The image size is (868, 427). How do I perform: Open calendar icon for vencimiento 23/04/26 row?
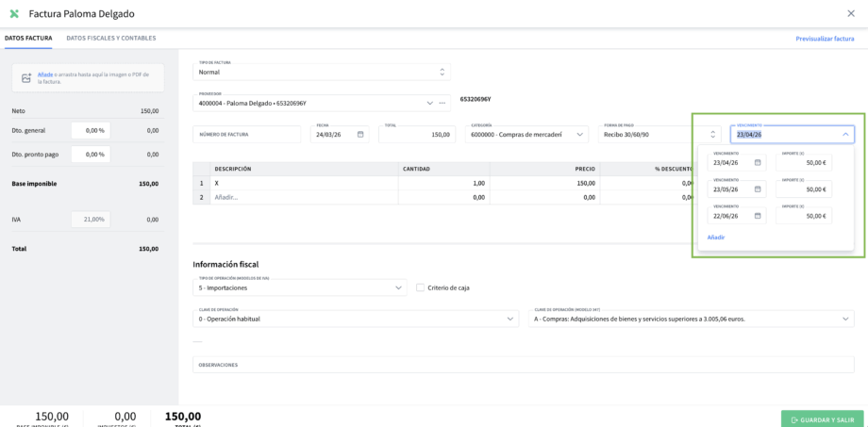pos(758,163)
